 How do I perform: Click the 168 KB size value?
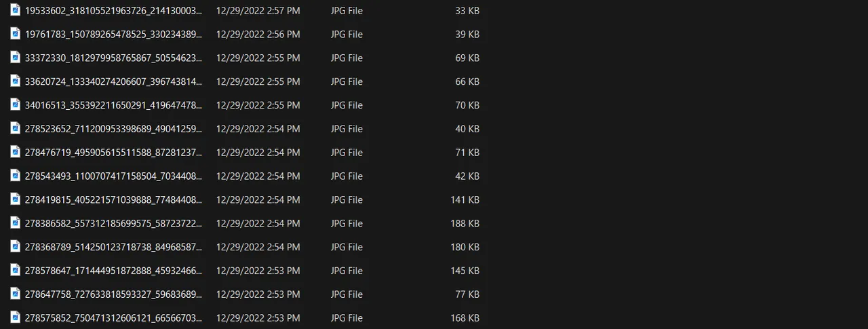click(x=465, y=318)
